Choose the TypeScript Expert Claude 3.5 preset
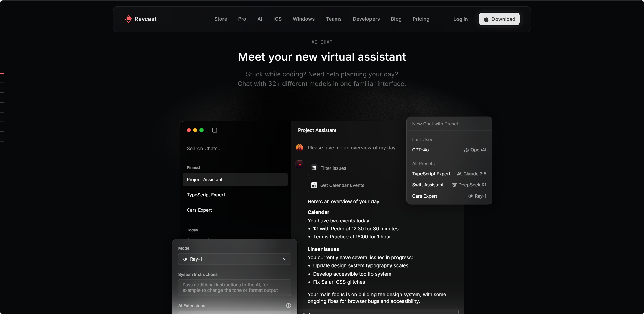Screen dimensions: 644x314 [449, 174]
